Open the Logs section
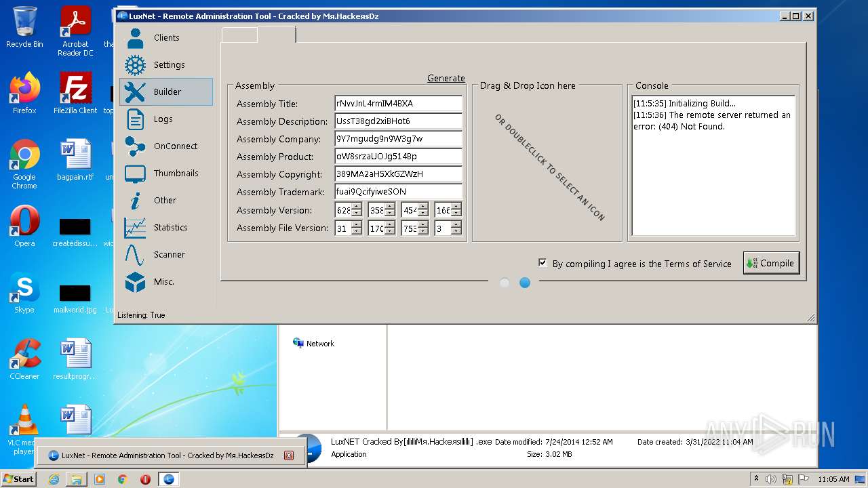Viewport: 868px width, 488px height. 166,119
